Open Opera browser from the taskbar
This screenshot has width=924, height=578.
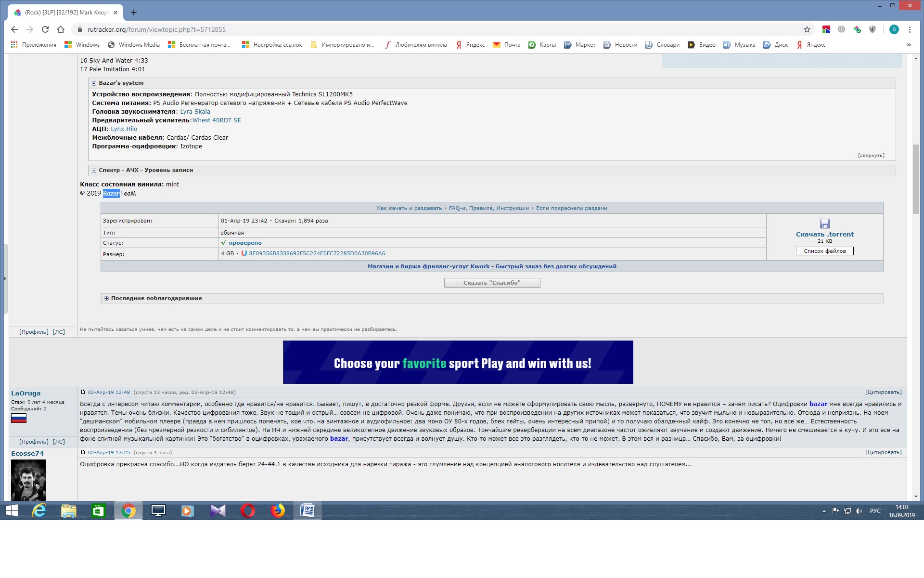[x=248, y=511]
